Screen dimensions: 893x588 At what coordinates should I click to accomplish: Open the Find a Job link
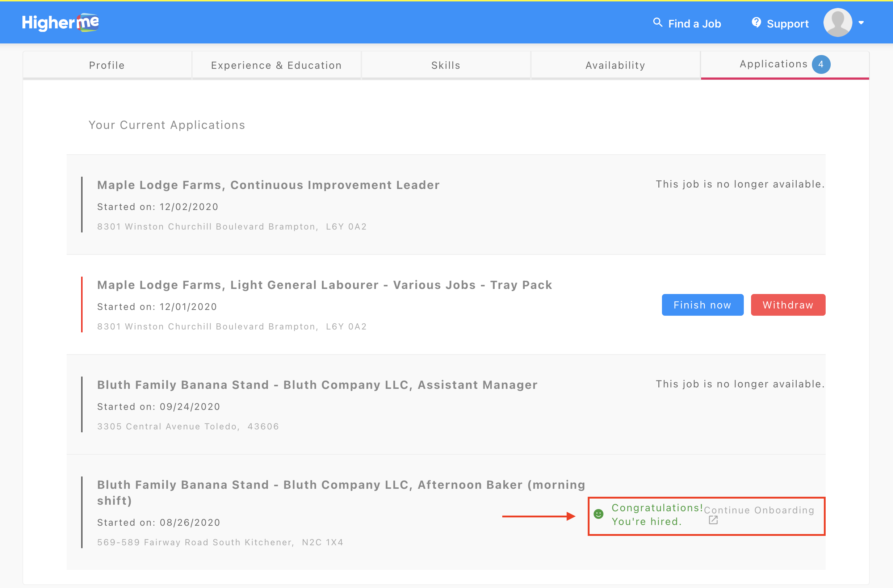(695, 24)
